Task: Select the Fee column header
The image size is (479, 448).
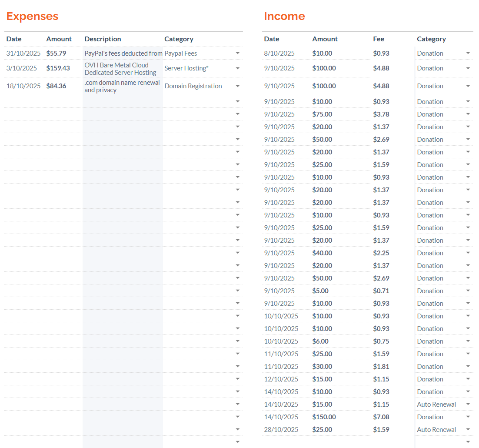Action: (x=379, y=39)
